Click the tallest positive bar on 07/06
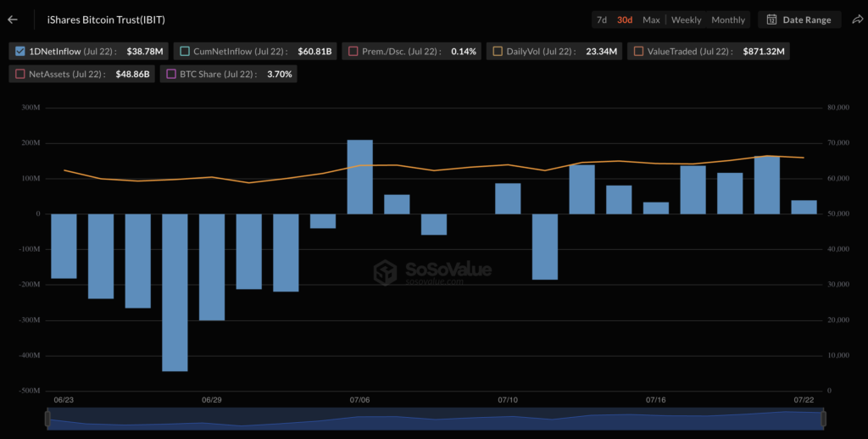The image size is (868, 439). click(359, 176)
